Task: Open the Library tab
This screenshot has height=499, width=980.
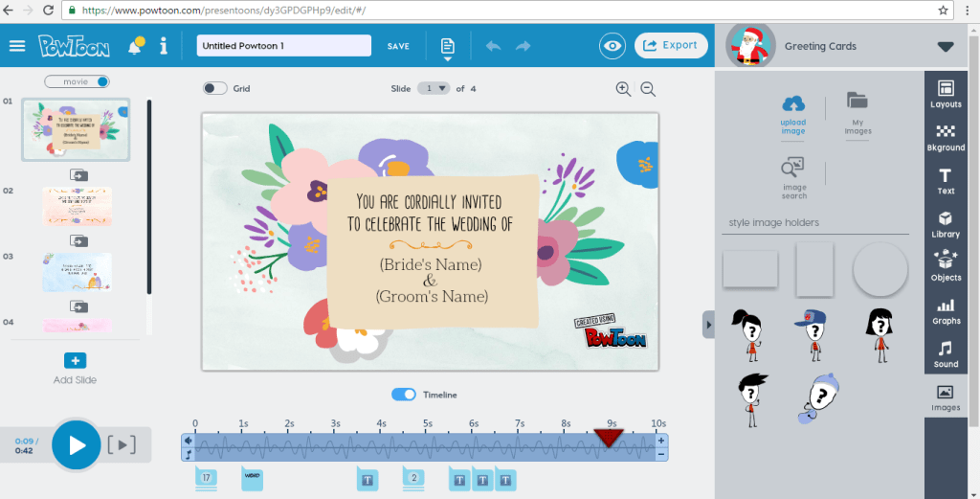Action: 946,224
